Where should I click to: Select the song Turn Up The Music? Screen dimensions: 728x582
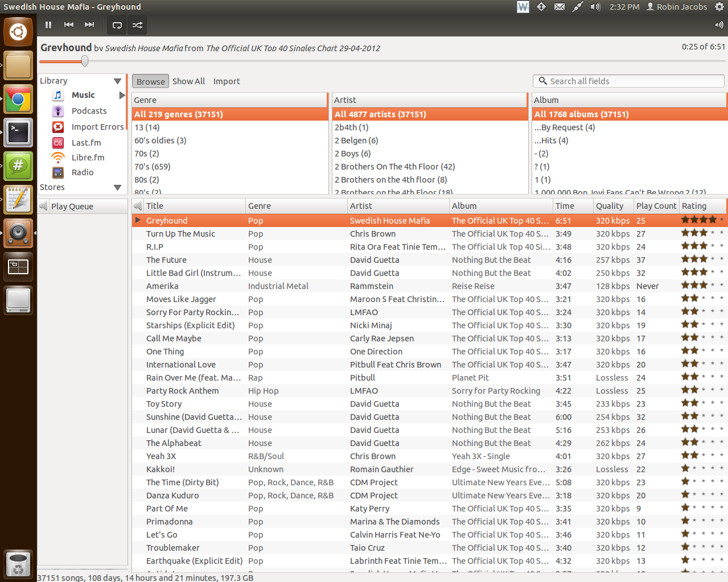pyautogui.click(x=430, y=234)
